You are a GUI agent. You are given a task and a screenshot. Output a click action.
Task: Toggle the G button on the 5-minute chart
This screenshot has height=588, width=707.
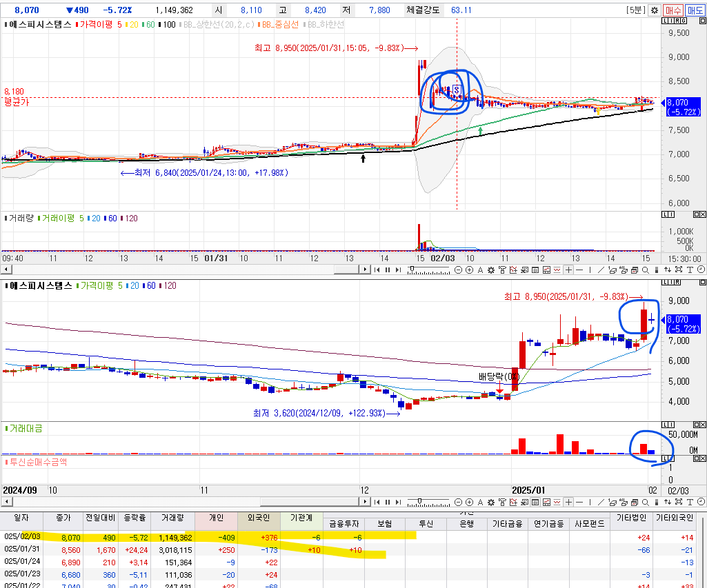[684, 21]
